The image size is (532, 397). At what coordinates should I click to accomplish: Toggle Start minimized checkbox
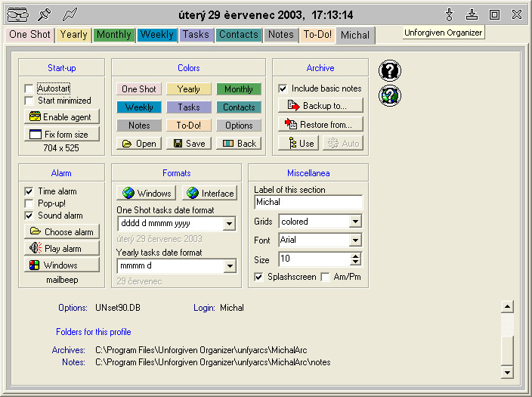[x=29, y=101]
